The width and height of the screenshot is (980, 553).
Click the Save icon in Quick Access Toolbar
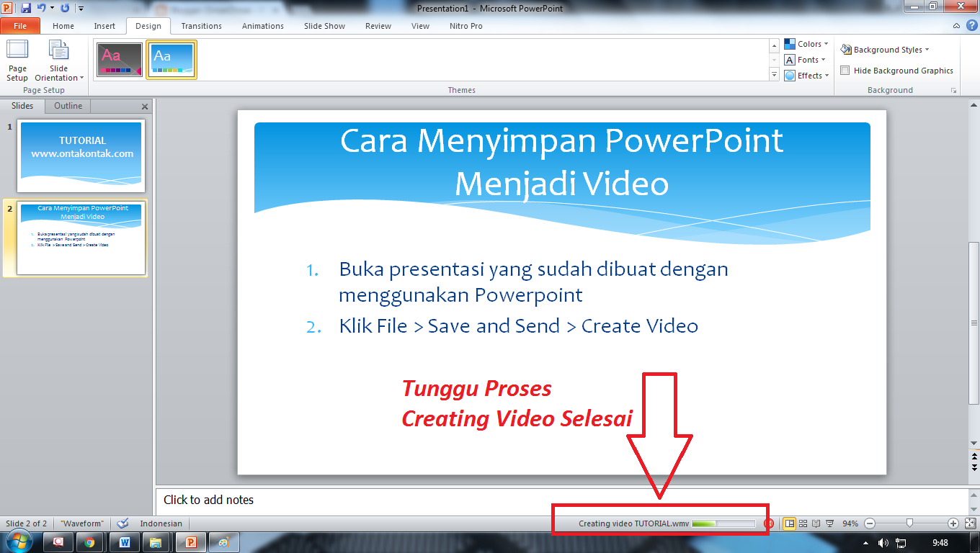[26, 8]
